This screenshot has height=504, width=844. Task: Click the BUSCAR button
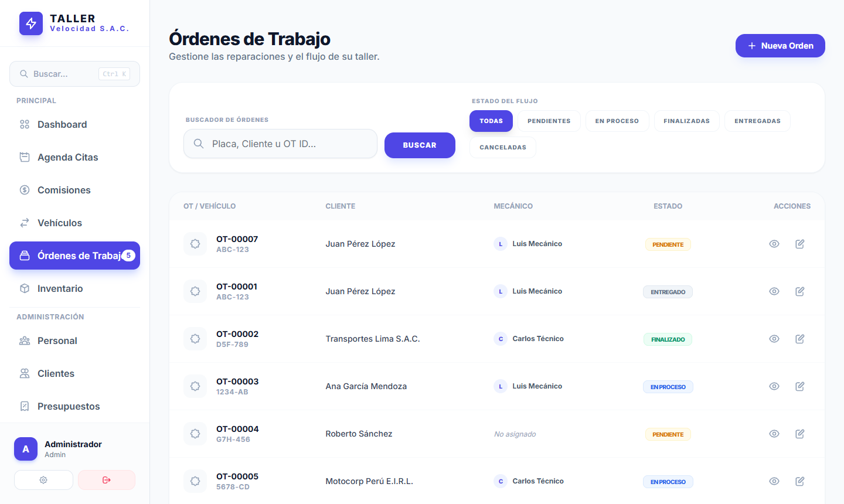tap(420, 145)
